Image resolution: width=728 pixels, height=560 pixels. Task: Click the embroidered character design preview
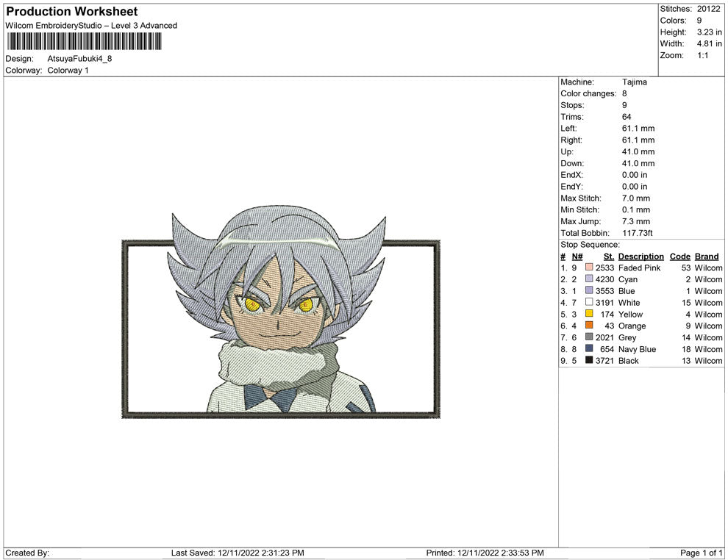pyautogui.click(x=281, y=311)
